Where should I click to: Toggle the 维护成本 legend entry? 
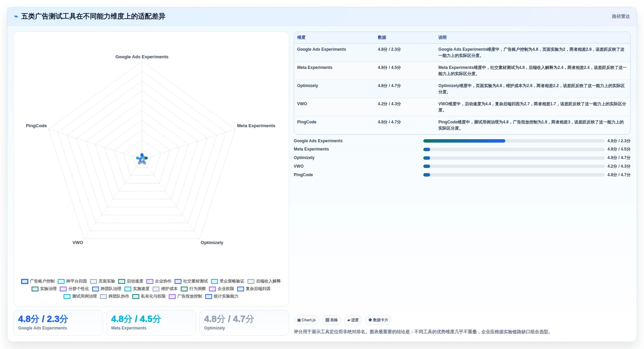tap(165, 289)
